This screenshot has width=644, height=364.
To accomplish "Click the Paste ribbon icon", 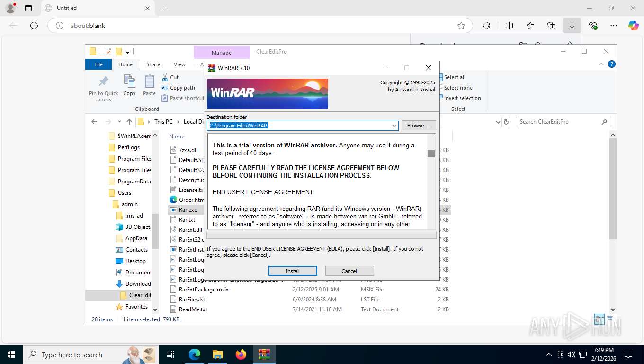I will [x=149, y=86].
